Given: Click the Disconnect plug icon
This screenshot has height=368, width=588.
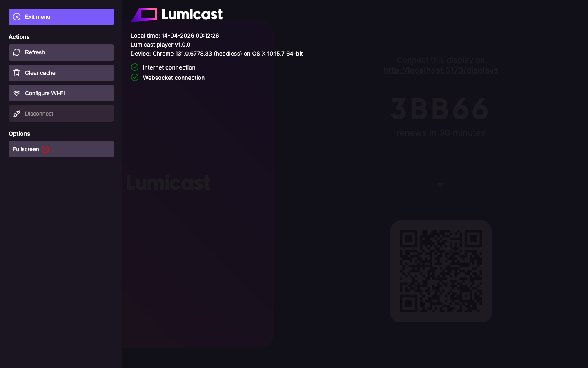Looking at the screenshot, I should click(17, 114).
